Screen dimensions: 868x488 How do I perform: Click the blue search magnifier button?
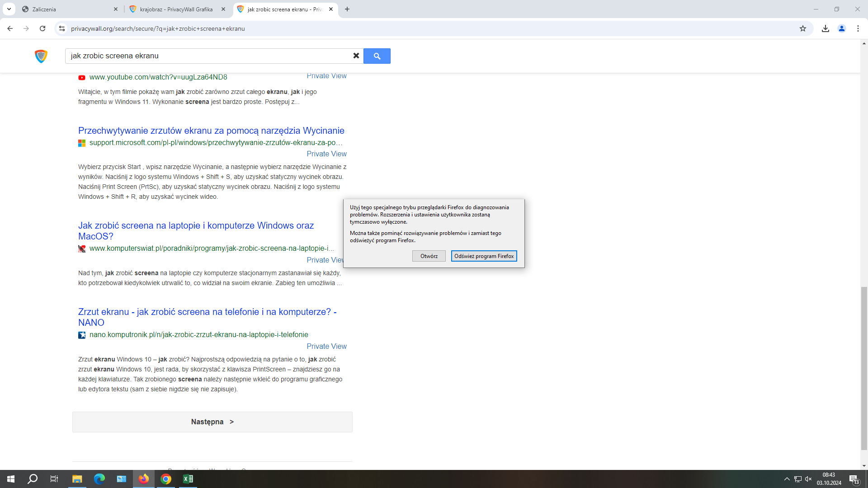click(x=377, y=56)
